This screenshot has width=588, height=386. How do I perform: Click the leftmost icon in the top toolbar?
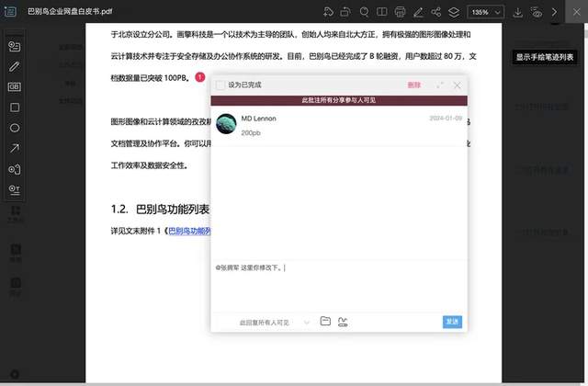[328, 12]
